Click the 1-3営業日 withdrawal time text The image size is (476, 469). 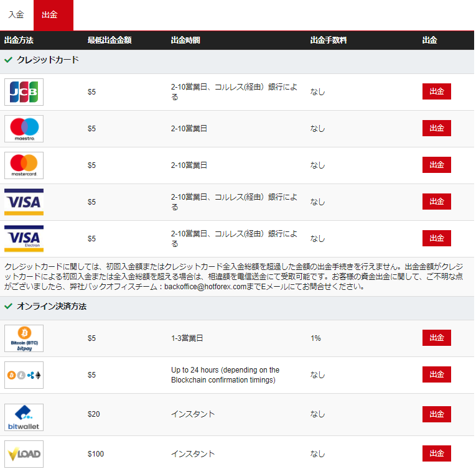point(187,338)
